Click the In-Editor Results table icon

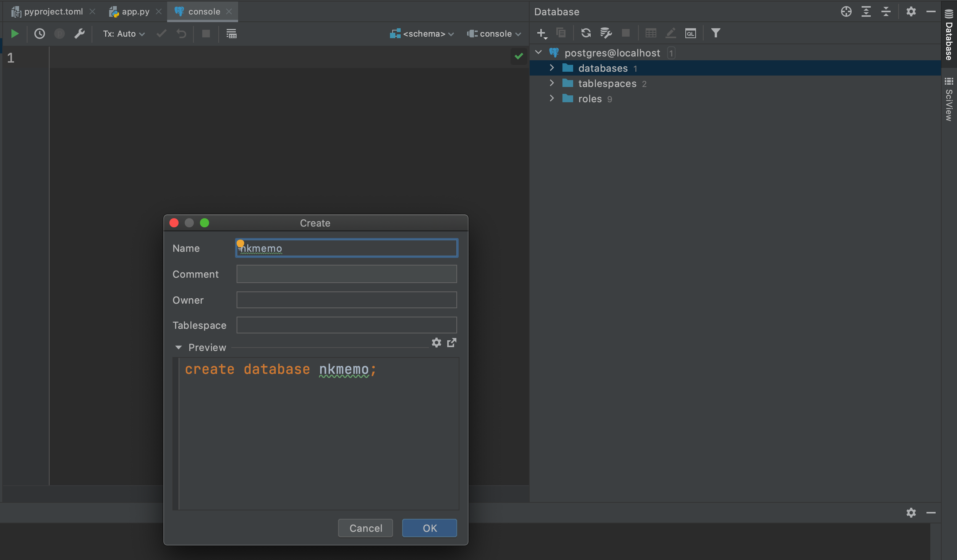click(231, 34)
